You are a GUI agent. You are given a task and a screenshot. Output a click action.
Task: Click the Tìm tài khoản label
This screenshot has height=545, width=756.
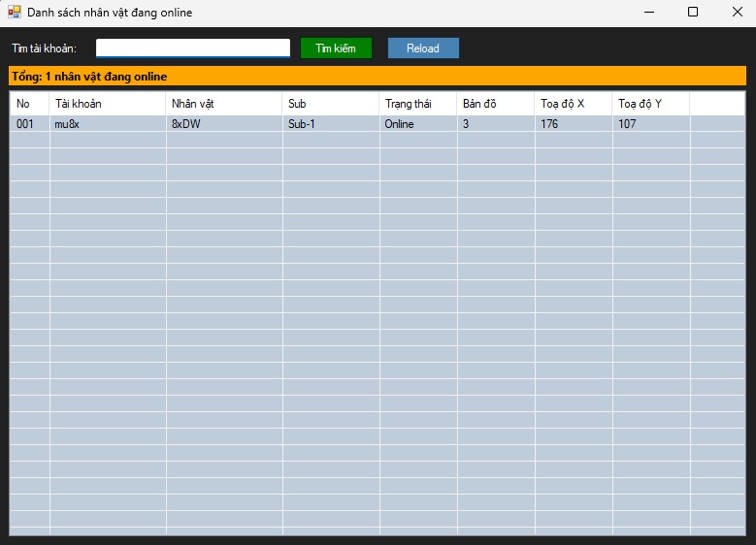coord(44,48)
